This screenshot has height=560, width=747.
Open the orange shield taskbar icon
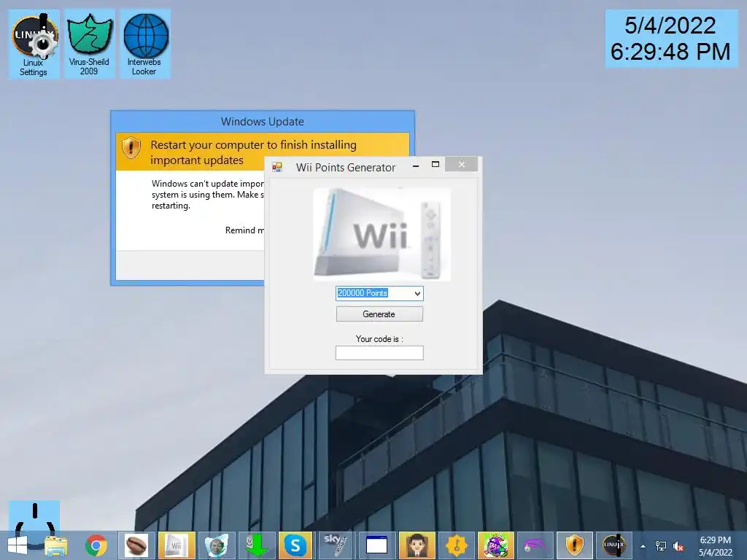575,545
